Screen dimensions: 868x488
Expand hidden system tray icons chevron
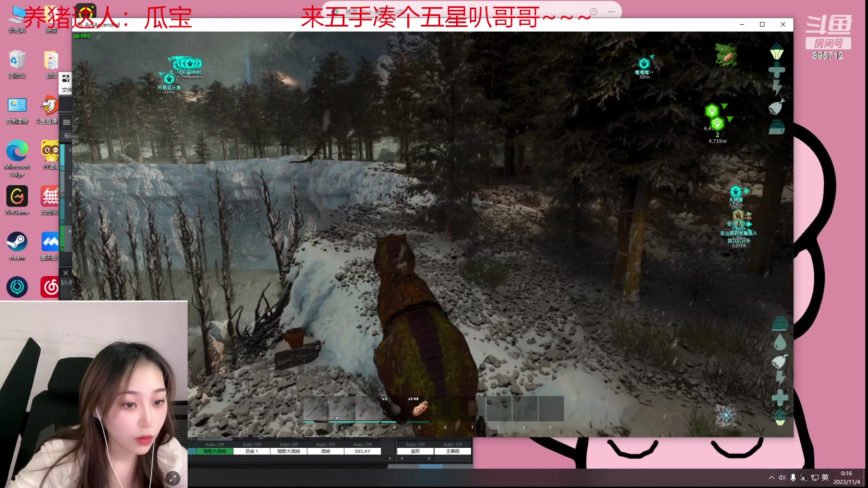[771, 478]
